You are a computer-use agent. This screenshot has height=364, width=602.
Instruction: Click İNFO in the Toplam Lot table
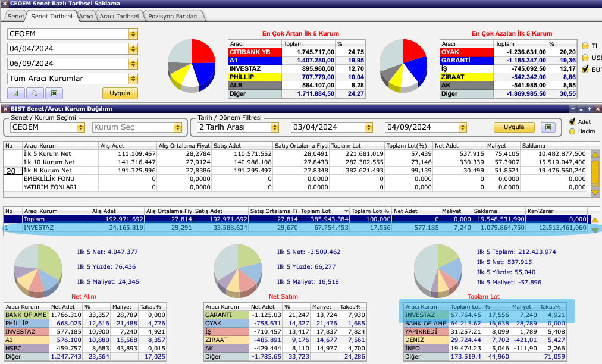point(426,349)
